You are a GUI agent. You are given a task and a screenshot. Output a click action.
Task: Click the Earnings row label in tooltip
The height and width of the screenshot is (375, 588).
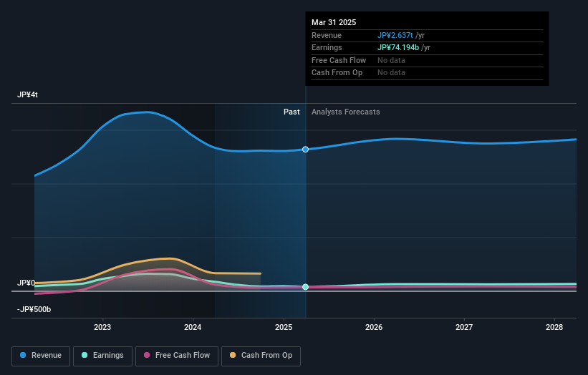point(327,47)
